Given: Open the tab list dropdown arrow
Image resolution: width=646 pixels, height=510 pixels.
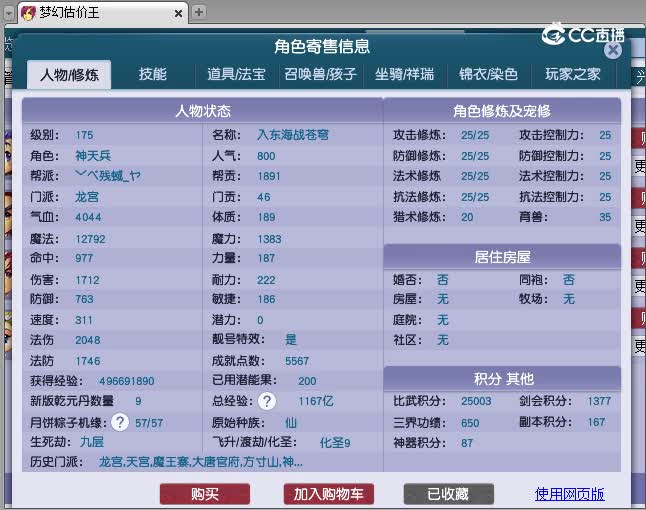Looking at the screenshot, I should click(x=9, y=13).
